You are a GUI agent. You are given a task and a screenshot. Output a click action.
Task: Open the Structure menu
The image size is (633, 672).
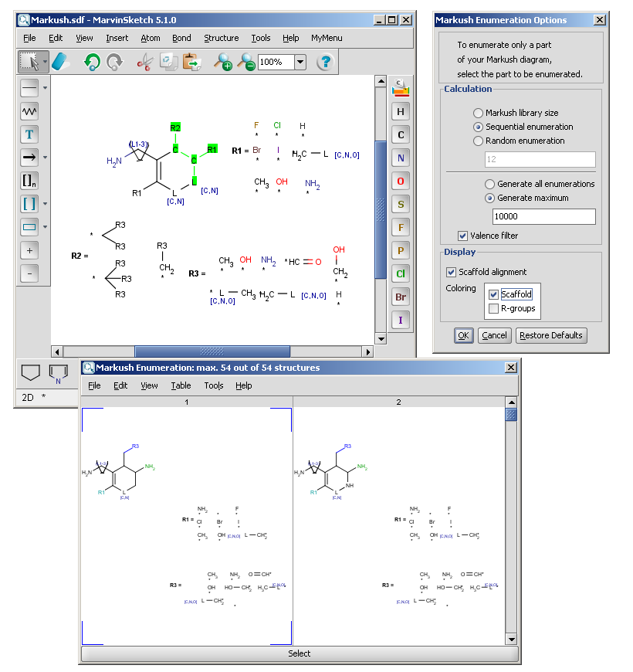221,38
